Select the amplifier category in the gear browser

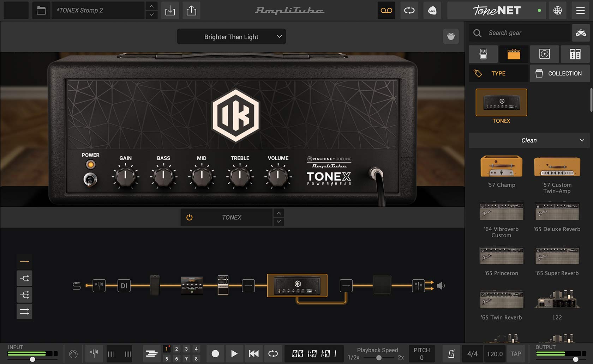[514, 54]
